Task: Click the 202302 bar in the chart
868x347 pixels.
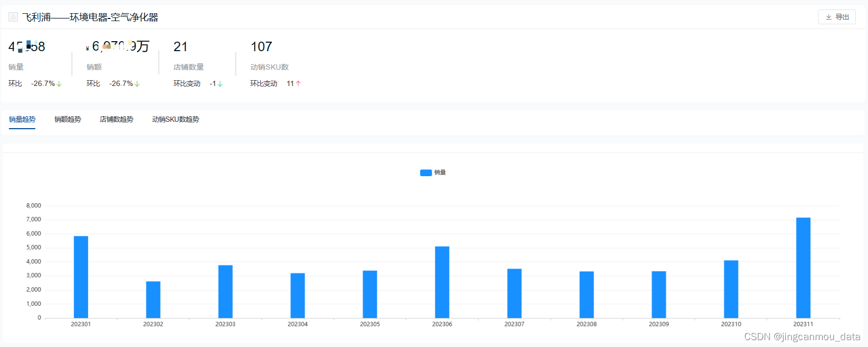Action: coord(153,300)
